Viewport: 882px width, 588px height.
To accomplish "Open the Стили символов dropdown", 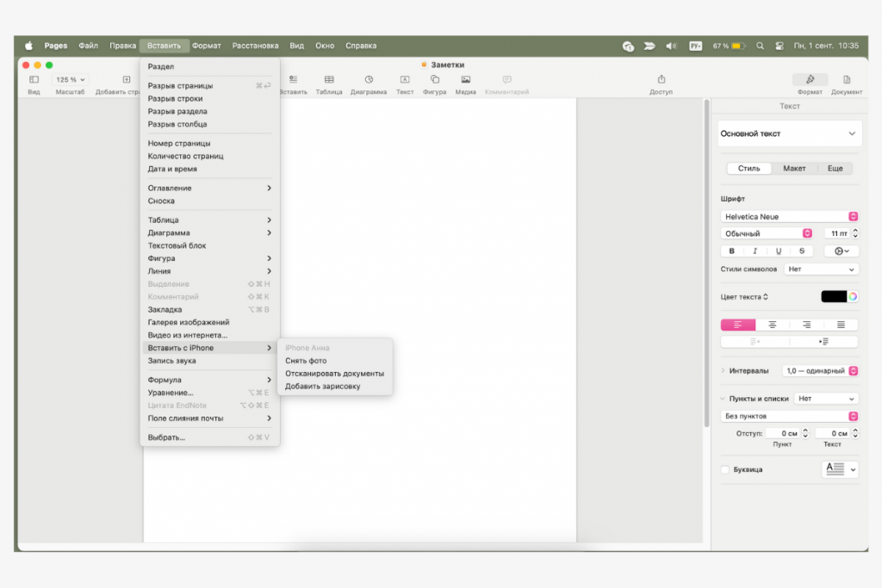I will (x=821, y=269).
